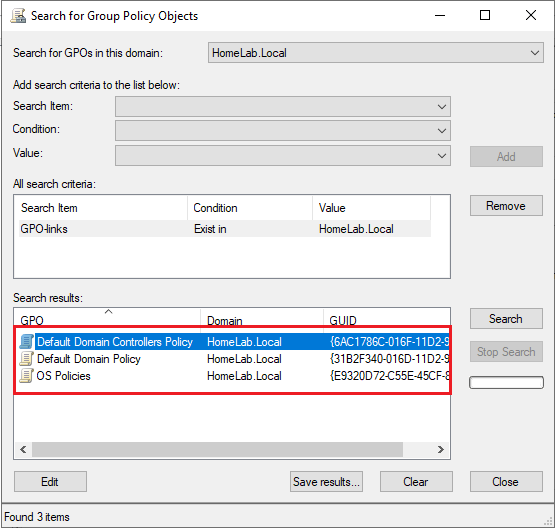Click the Group Policy window title icon
Screen dimensions: 555x528
tap(18, 16)
